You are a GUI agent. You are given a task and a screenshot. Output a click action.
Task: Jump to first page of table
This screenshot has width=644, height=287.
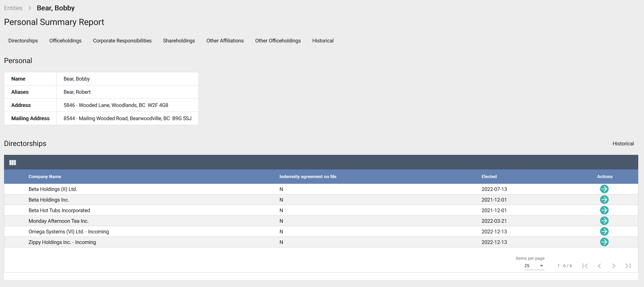pyautogui.click(x=585, y=266)
